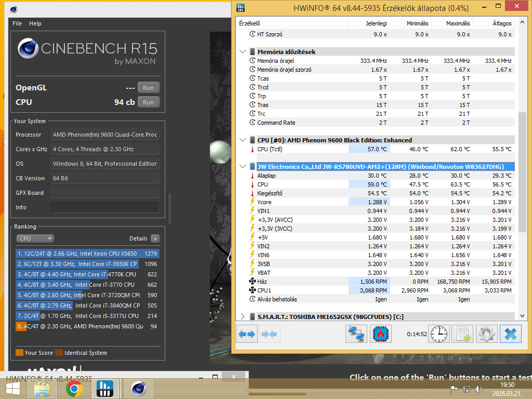Click the Action Center flag tray icon

[x=454, y=389]
